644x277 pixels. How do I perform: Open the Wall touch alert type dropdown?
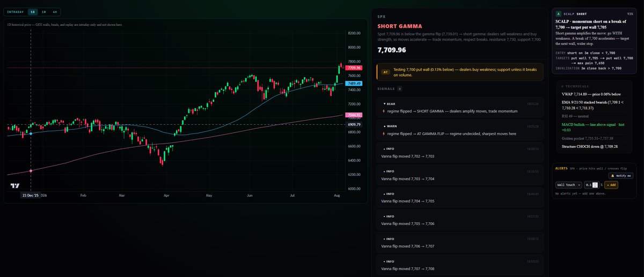[569, 184]
